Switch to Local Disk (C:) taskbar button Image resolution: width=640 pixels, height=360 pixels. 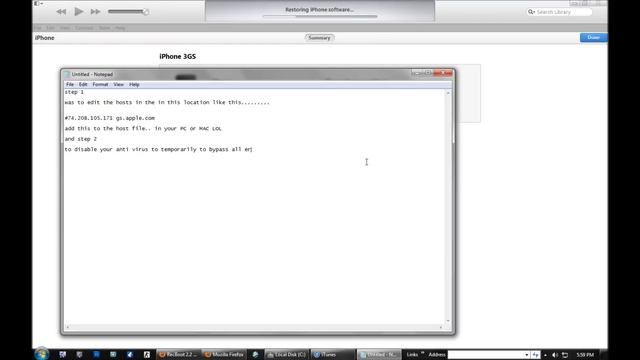pyautogui.click(x=287, y=355)
